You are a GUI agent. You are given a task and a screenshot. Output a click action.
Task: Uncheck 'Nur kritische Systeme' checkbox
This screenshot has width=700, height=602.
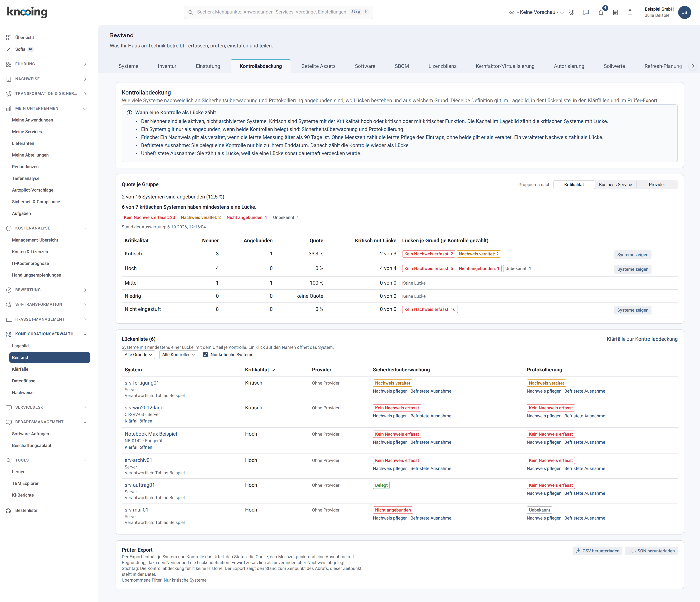click(x=205, y=355)
